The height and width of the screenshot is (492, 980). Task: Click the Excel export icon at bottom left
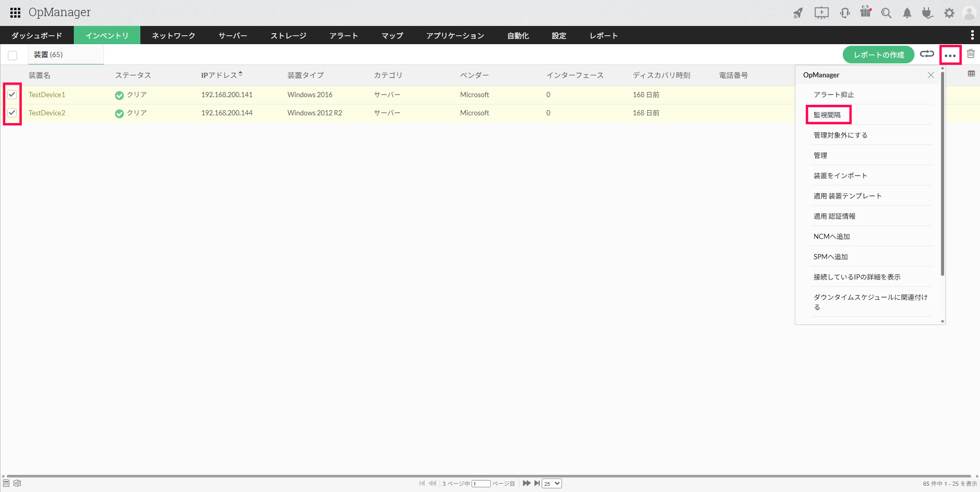coord(17,483)
